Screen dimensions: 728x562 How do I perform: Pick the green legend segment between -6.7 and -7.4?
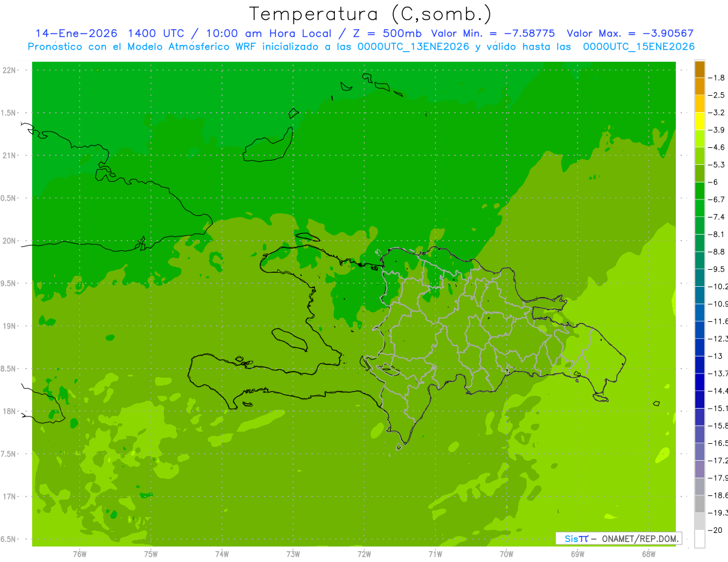click(699, 208)
